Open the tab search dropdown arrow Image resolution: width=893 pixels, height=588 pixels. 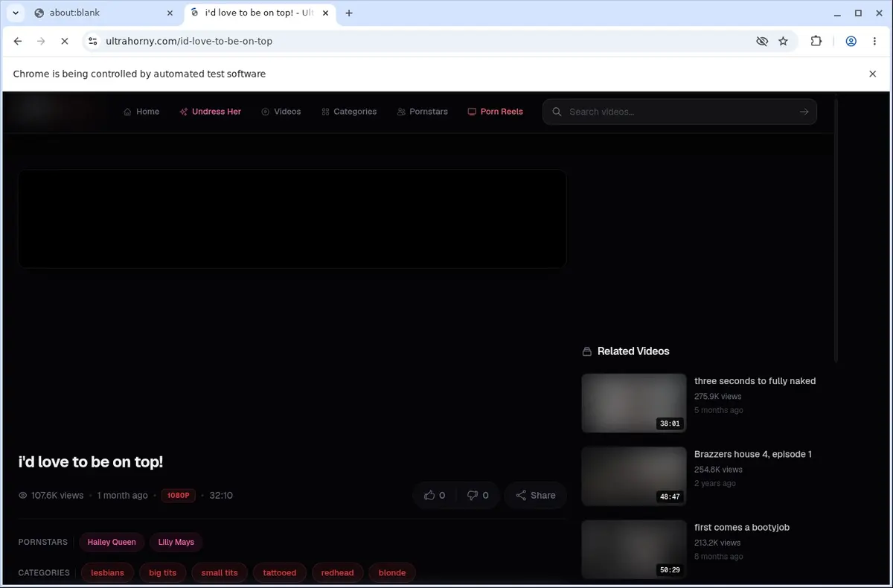(16, 13)
